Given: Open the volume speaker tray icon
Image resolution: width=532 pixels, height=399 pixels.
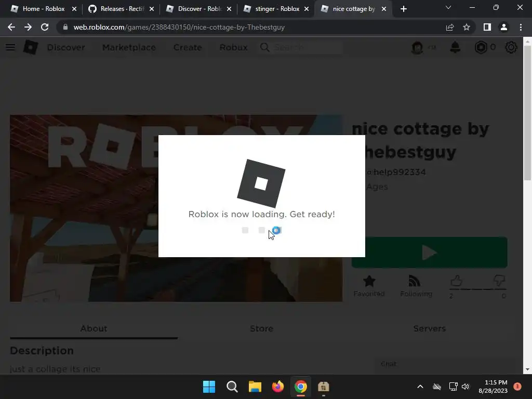Looking at the screenshot, I should pos(465,387).
